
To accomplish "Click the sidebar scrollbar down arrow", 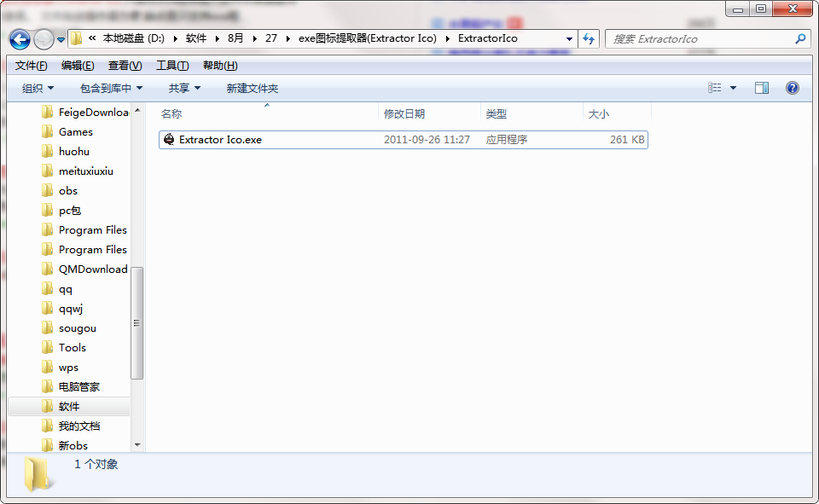I will pyautogui.click(x=137, y=445).
